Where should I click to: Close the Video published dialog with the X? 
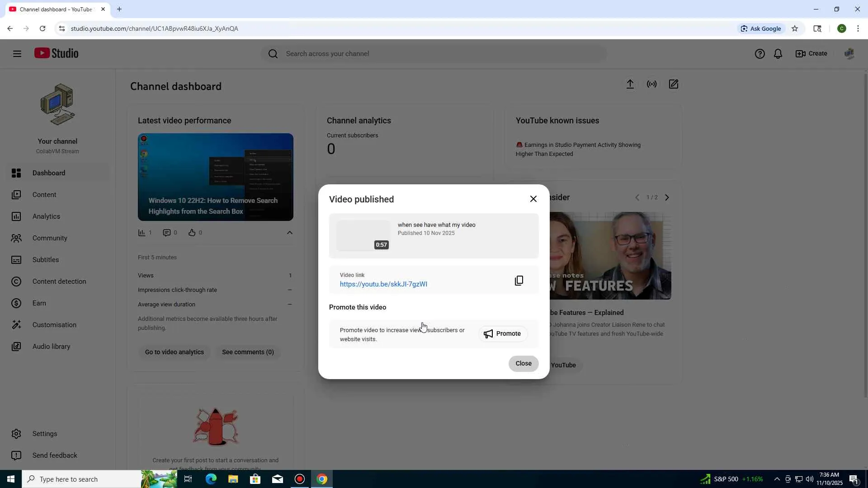[x=533, y=199]
